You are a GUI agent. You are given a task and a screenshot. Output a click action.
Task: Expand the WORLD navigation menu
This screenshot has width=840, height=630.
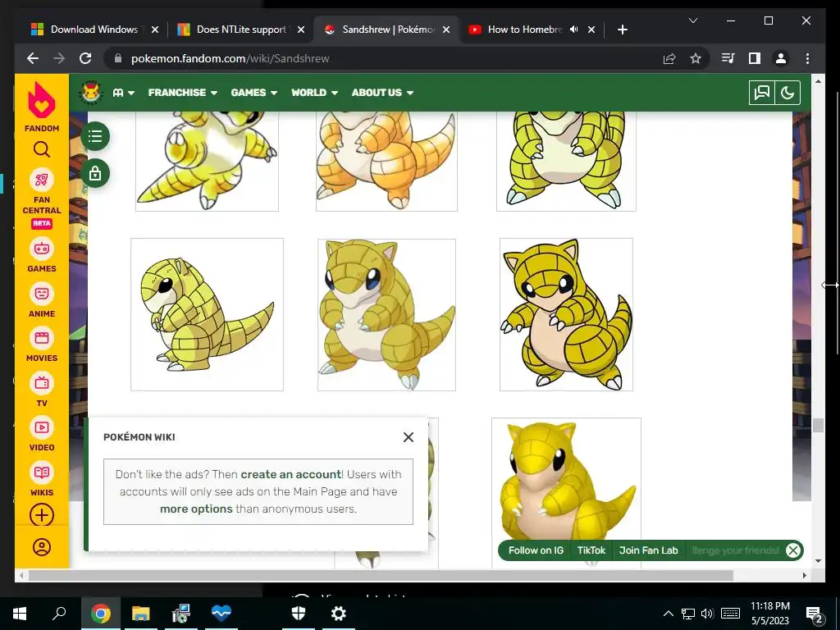coord(314,93)
